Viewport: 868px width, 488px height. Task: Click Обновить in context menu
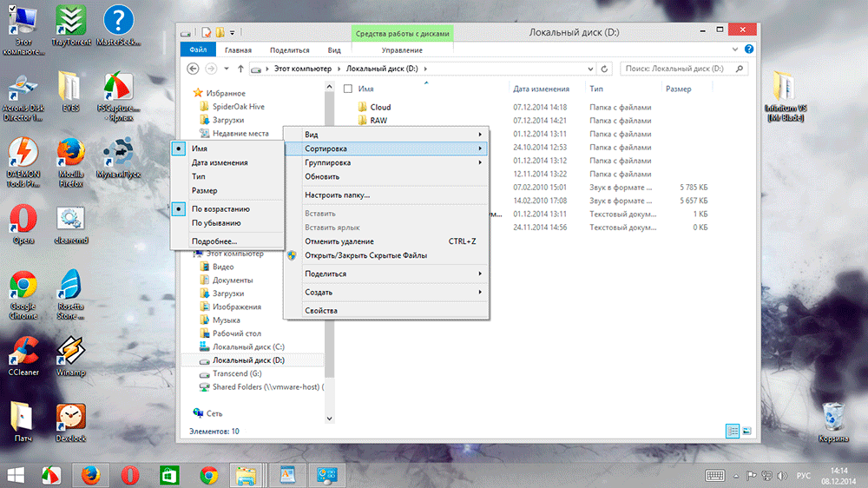click(x=386, y=176)
